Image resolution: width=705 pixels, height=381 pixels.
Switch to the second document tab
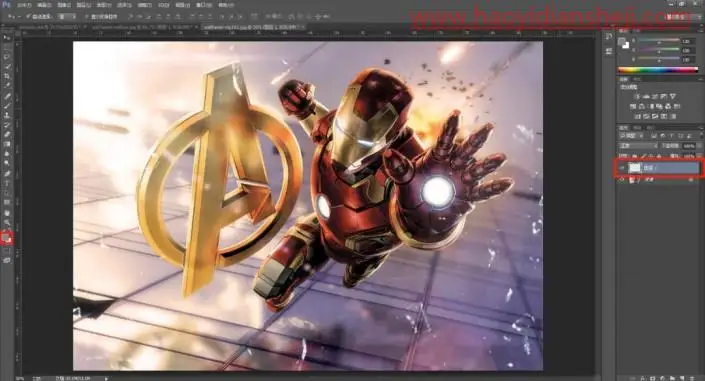(144, 27)
